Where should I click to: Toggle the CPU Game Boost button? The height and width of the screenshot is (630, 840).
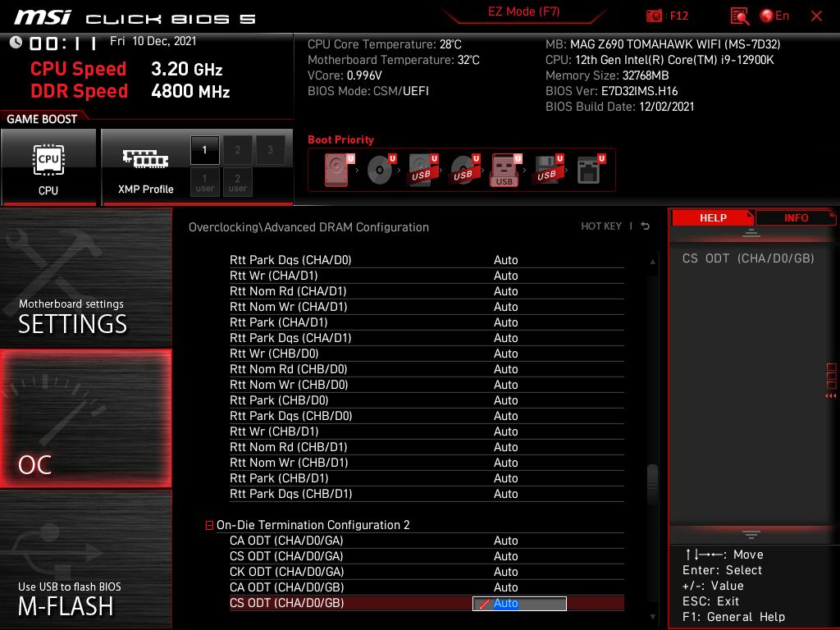[x=48, y=167]
